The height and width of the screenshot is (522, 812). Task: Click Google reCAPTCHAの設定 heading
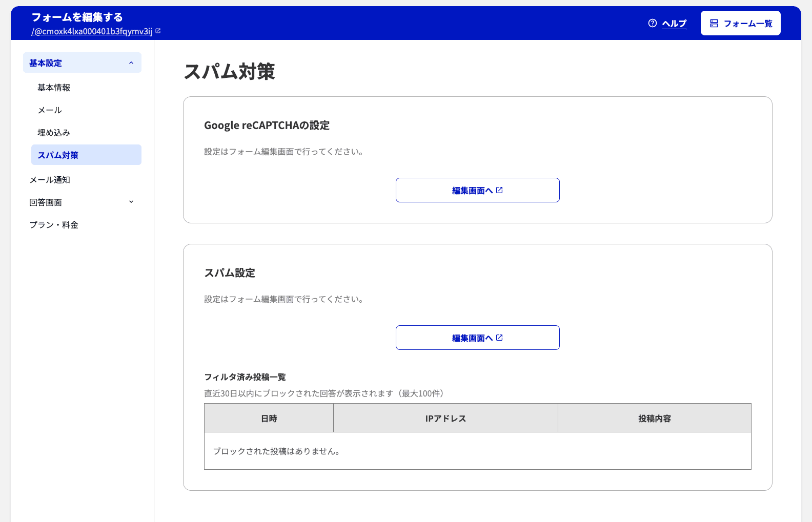(267, 126)
